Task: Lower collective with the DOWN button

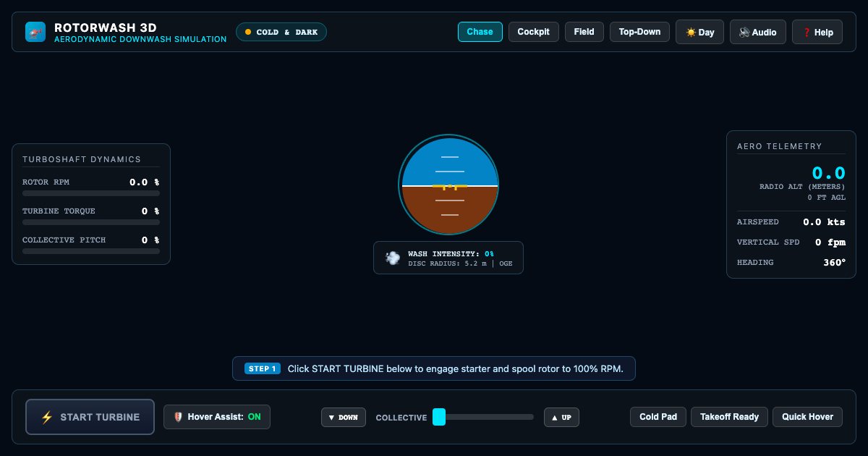Action: 344,418
